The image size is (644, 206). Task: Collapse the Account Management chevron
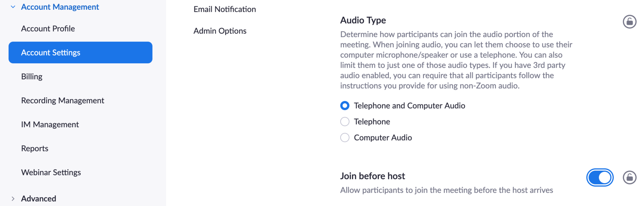pos(13,7)
